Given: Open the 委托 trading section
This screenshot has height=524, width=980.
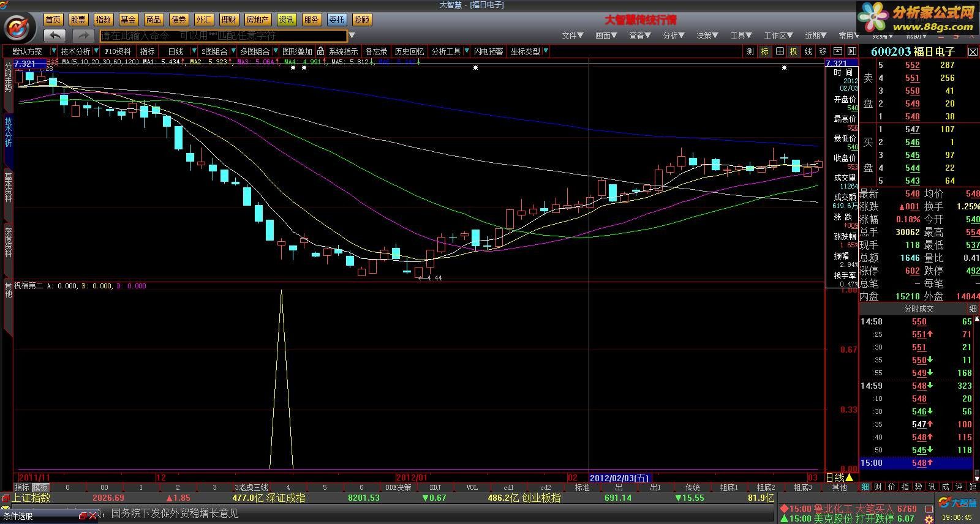Looking at the screenshot, I should [336, 20].
